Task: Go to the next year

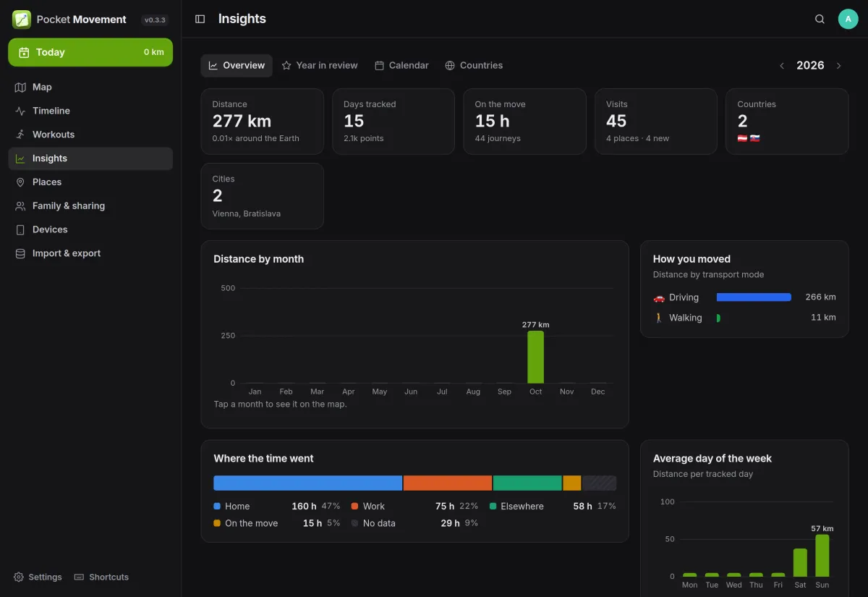Action: pyautogui.click(x=839, y=66)
